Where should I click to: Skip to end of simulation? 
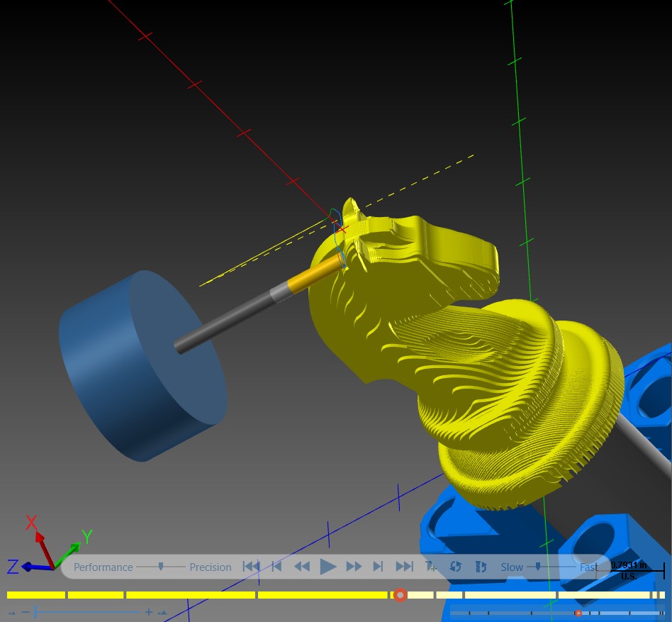(404, 567)
